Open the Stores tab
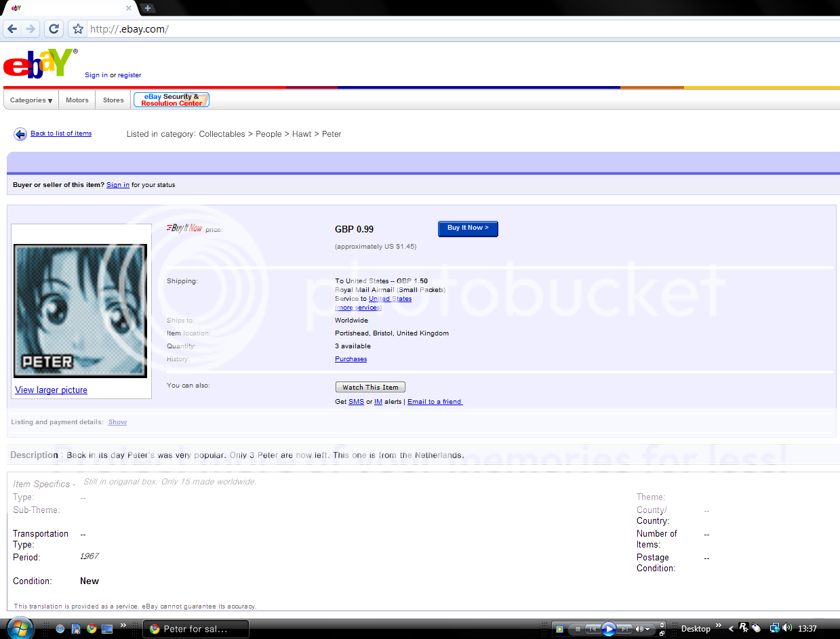Image resolution: width=840 pixels, height=639 pixels. point(113,100)
